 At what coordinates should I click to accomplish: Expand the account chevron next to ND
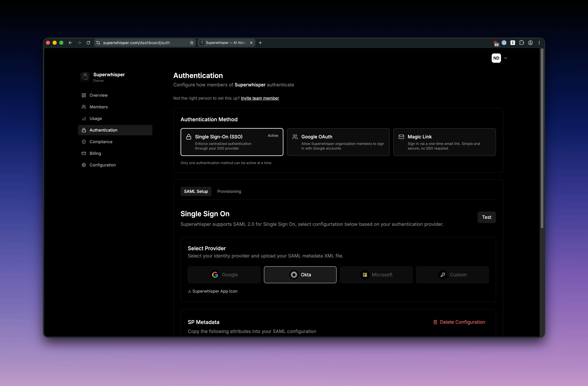coord(505,58)
